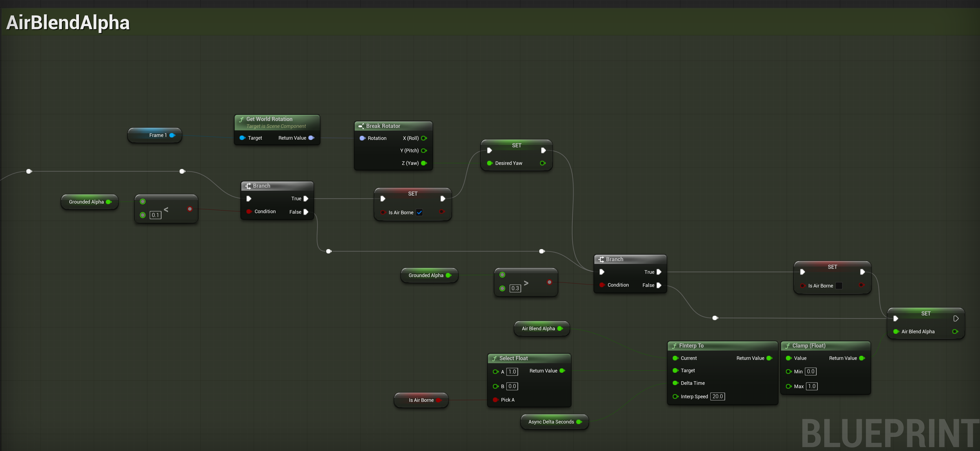The height and width of the screenshot is (451, 980).
Task: Click the Clamp Return Value output pin
Action: (x=862, y=358)
